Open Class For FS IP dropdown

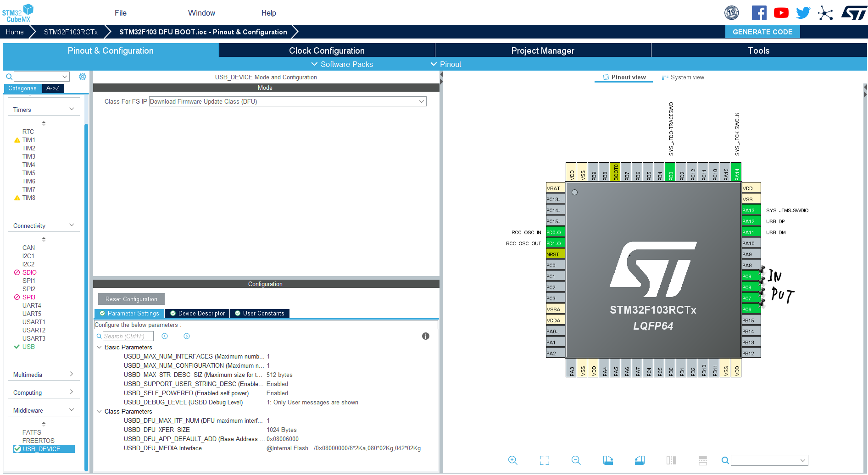point(288,101)
